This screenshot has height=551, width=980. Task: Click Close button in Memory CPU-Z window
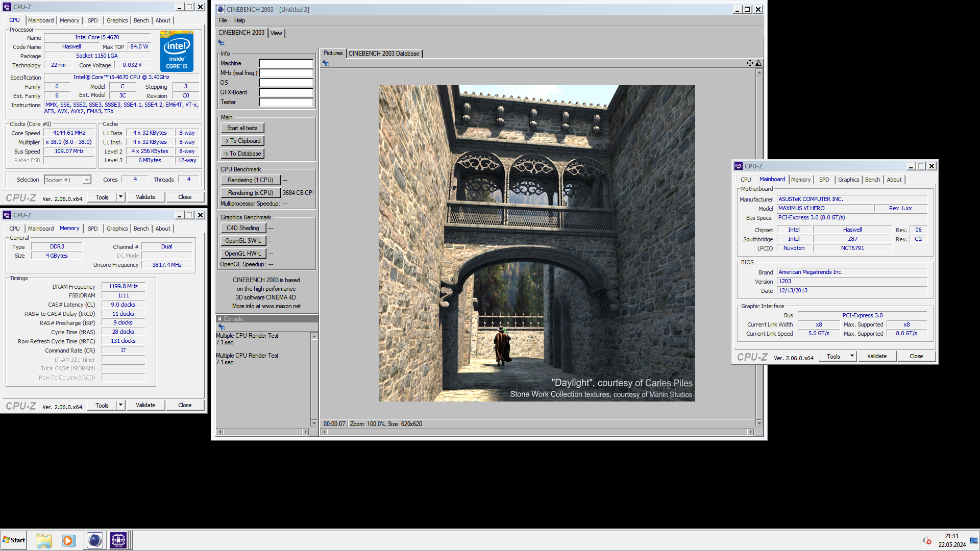tap(185, 405)
